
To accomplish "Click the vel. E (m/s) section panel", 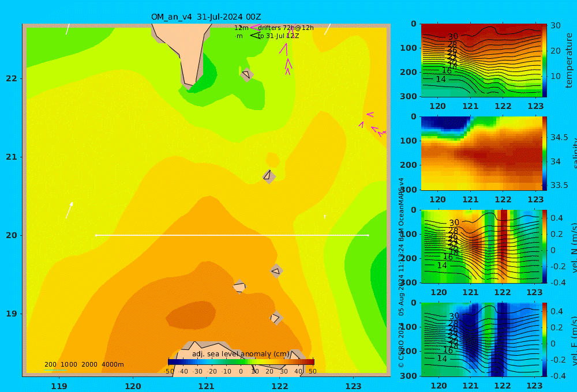I will click(x=481, y=340).
